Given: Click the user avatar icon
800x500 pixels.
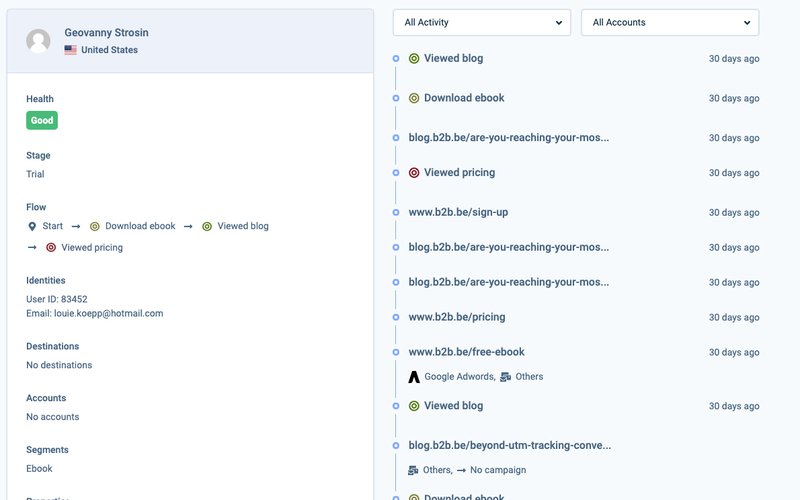Looking at the screenshot, I should pyautogui.click(x=39, y=41).
